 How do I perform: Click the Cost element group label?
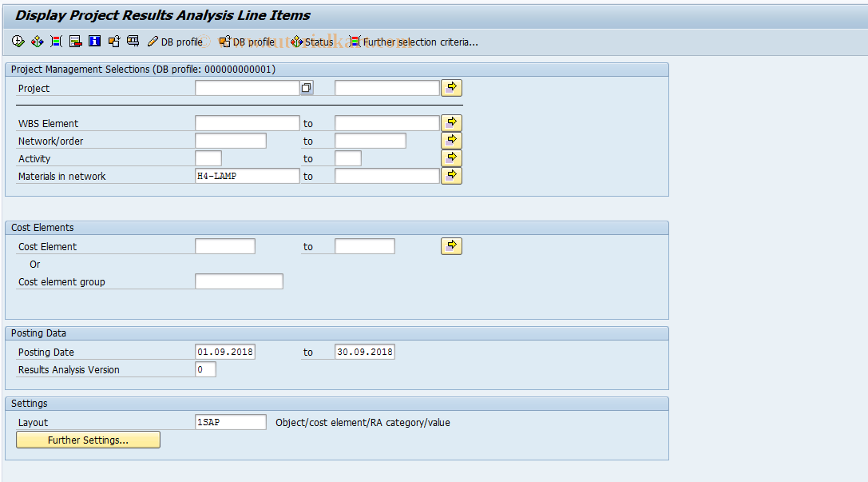(x=61, y=281)
